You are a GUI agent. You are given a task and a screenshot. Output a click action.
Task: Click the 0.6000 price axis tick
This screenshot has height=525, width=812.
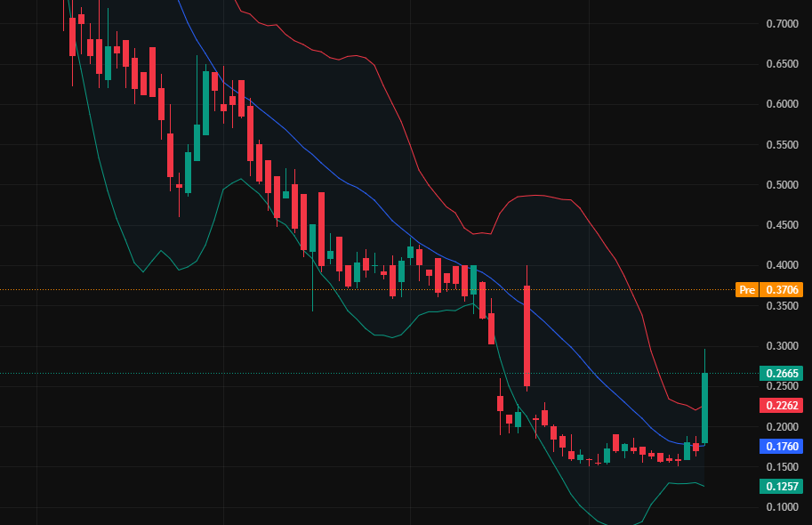(782, 104)
